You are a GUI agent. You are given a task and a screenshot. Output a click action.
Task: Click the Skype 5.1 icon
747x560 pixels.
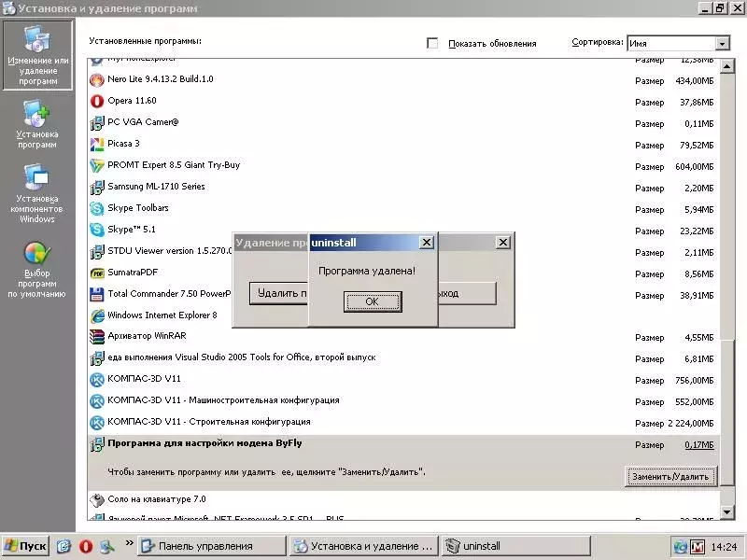coord(97,230)
